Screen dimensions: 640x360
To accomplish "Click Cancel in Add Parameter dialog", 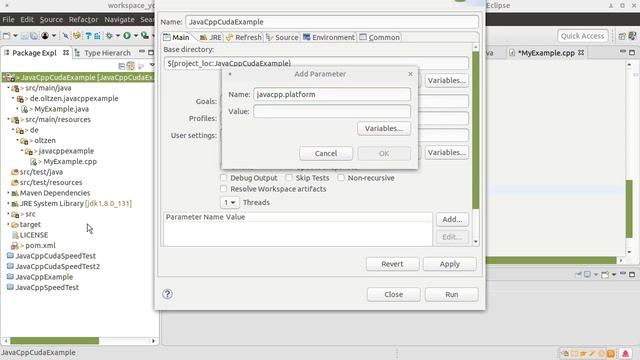I will tap(326, 153).
